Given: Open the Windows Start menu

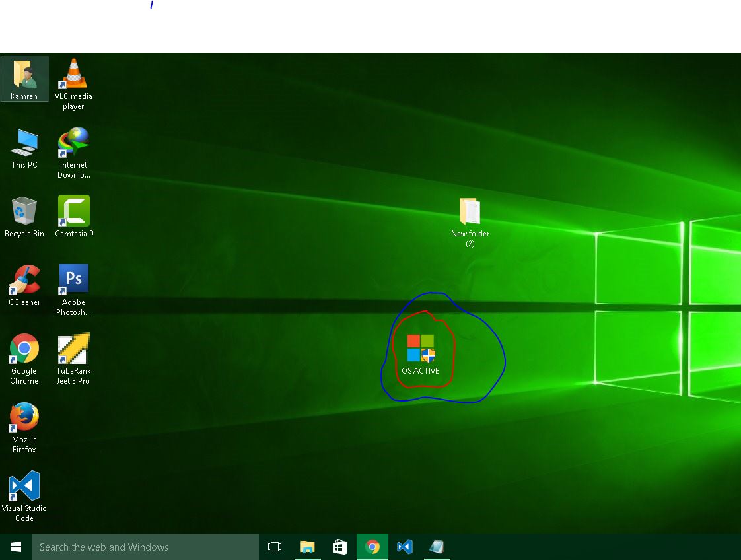Looking at the screenshot, I should (x=16, y=547).
